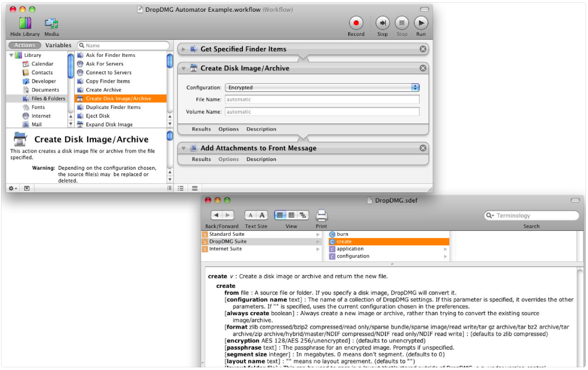Collapse the Create Disk Image/Archive workflow action

(183, 69)
